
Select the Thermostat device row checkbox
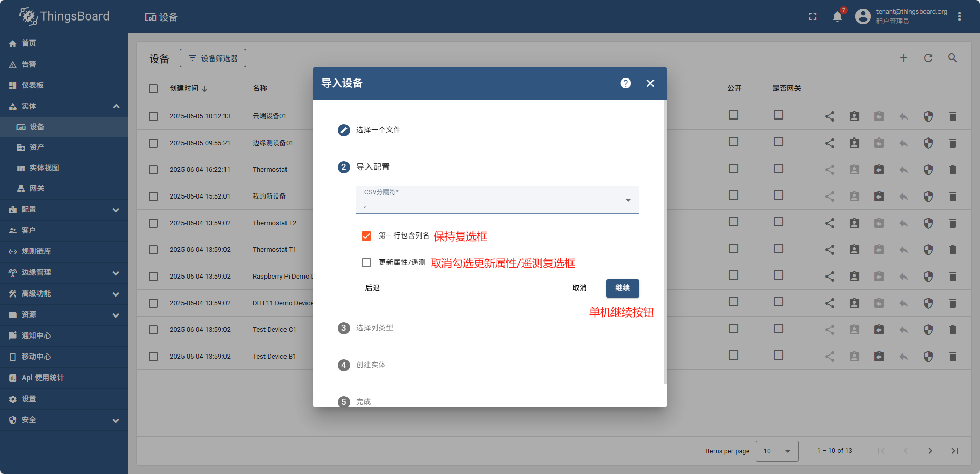pos(153,170)
